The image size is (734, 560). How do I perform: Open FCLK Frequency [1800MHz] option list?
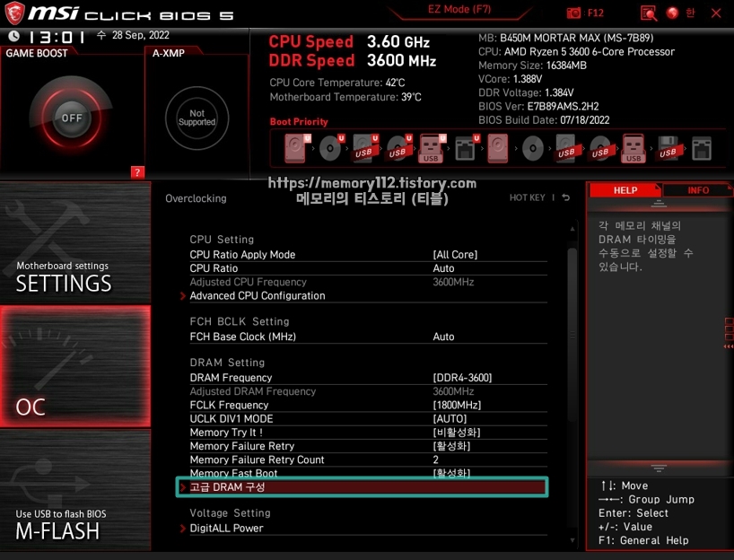pos(457,405)
